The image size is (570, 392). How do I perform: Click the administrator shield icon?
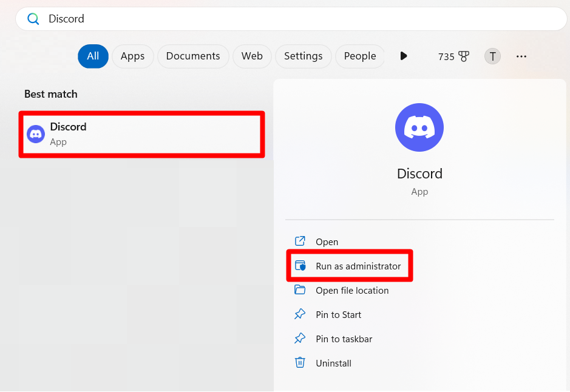coord(300,266)
